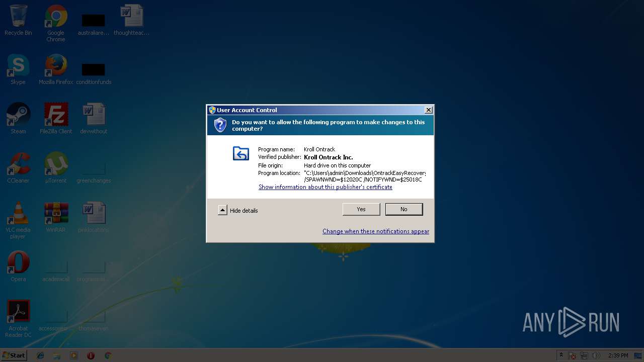Open Change when these notifications appear link
Image resolution: width=644 pixels, height=362 pixels.
[x=376, y=231]
